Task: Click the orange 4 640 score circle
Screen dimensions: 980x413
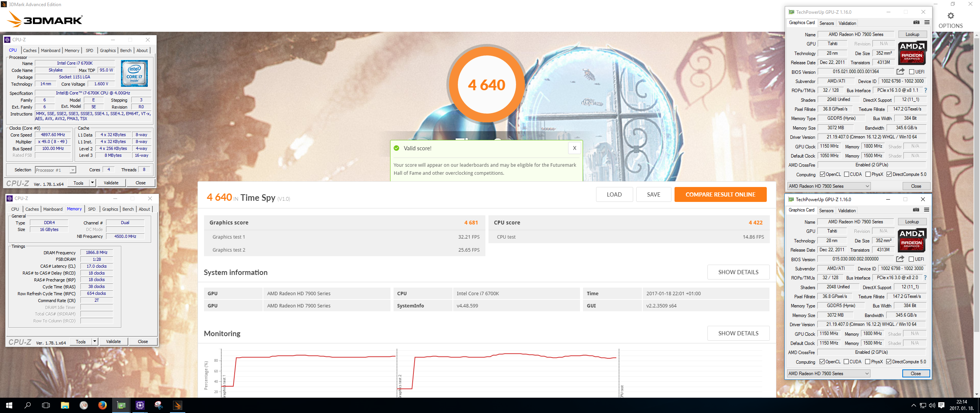Action: click(x=486, y=85)
